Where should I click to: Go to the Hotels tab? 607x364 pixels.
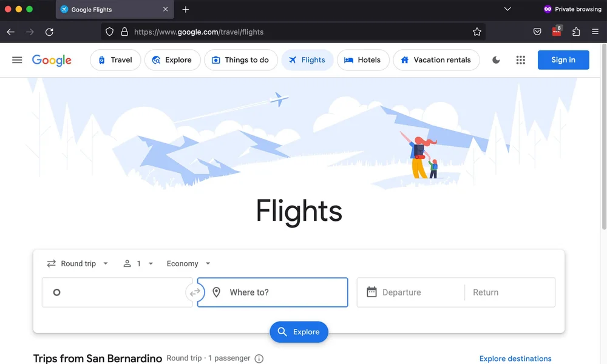coord(363,60)
